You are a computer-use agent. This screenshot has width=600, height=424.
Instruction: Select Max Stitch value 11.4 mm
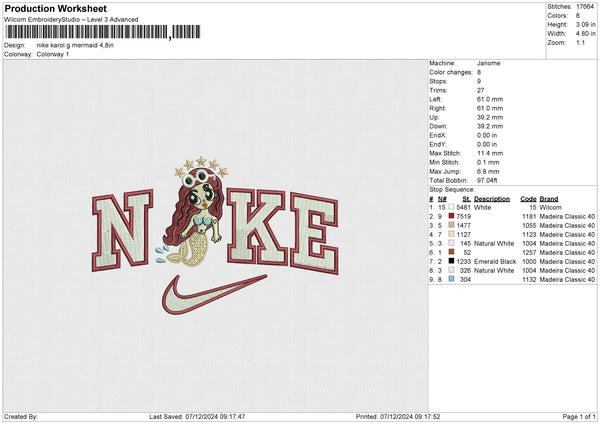click(x=490, y=153)
